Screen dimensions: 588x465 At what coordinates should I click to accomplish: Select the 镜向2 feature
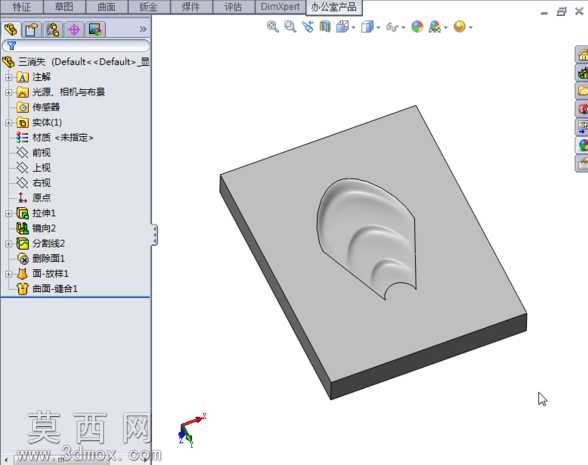pos(36,228)
